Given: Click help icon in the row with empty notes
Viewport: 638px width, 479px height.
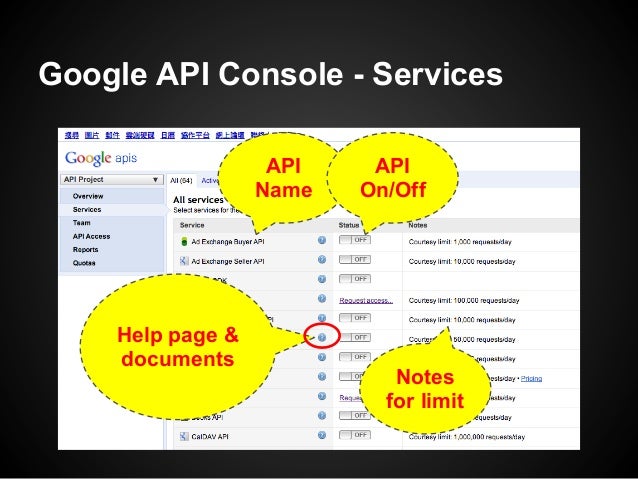Looking at the screenshot, I should [322, 279].
